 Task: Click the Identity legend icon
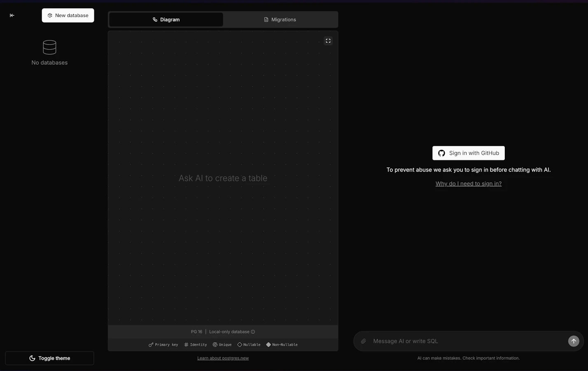tap(186, 344)
